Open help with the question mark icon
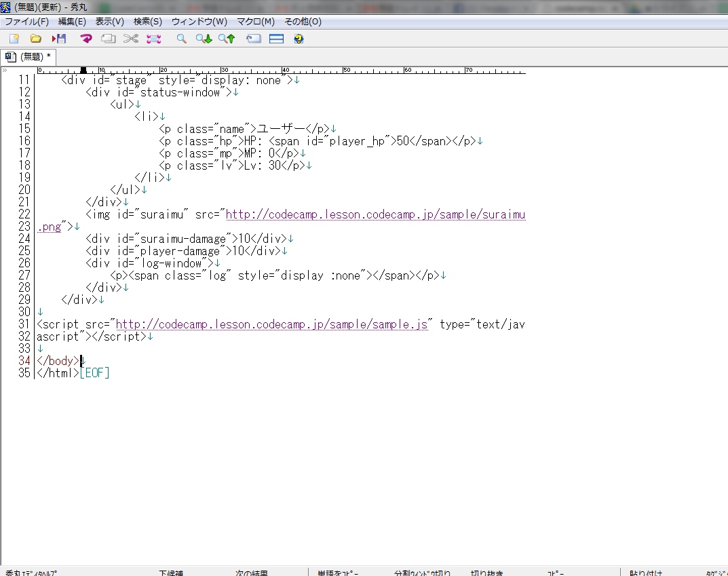Screen dimensions: 728x576 click(299, 39)
